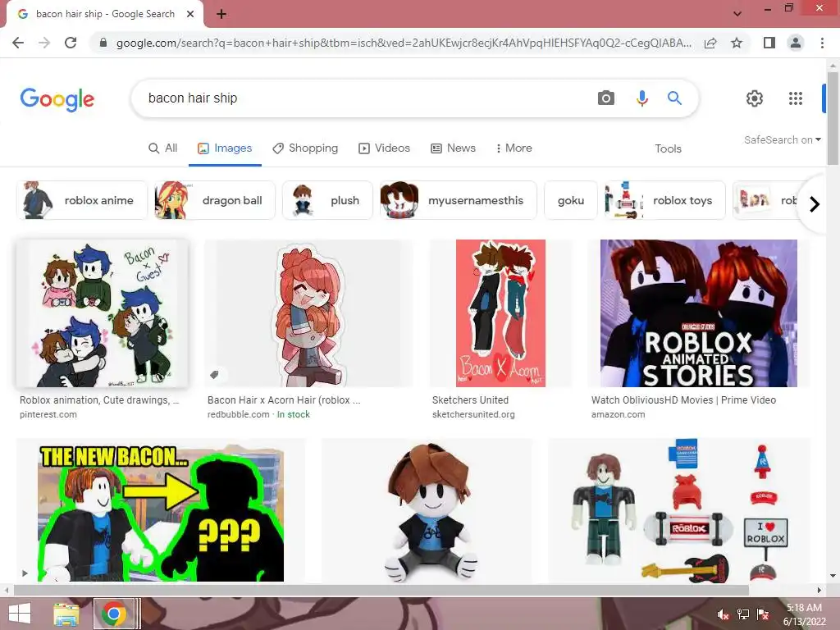Reload the page
Viewport: 840px width, 630px height.
click(71, 43)
